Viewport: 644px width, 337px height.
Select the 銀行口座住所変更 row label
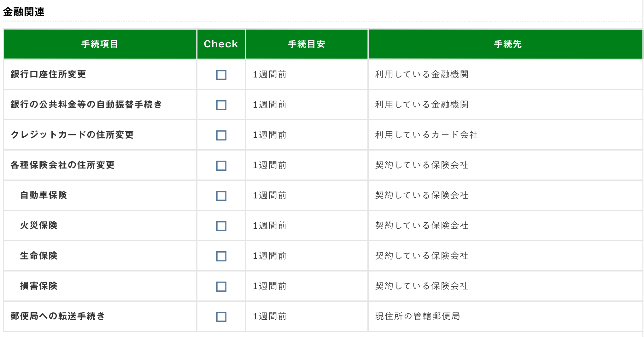point(48,74)
